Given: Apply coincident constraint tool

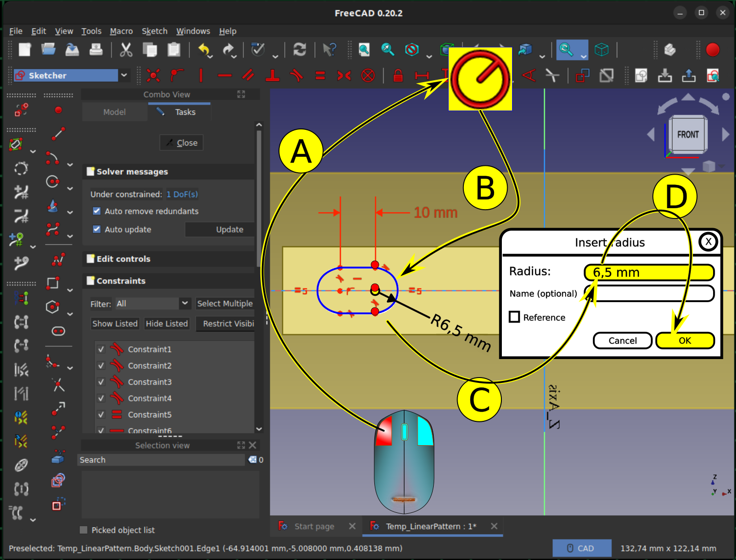Looking at the screenshot, I should click(x=153, y=75).
